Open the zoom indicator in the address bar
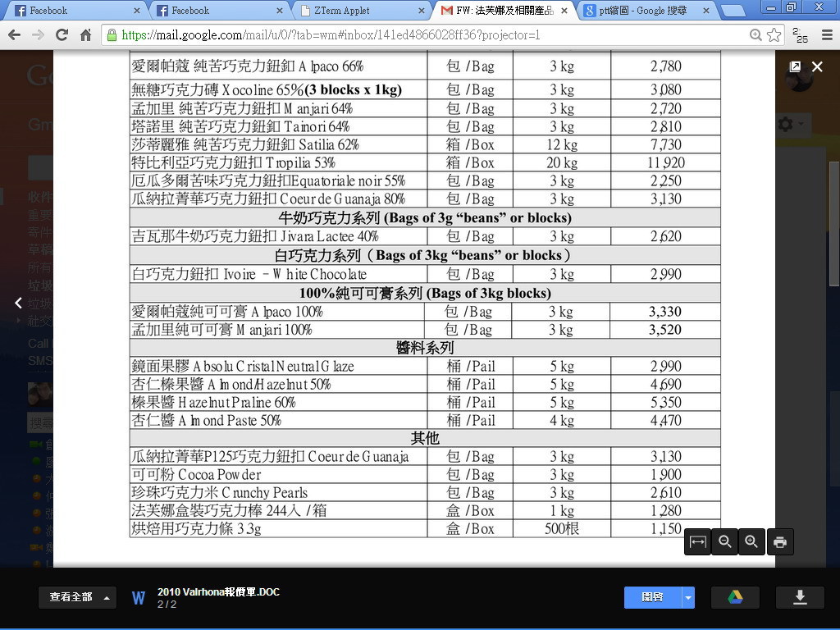840x630 pixels. click(x=756, y=35)
